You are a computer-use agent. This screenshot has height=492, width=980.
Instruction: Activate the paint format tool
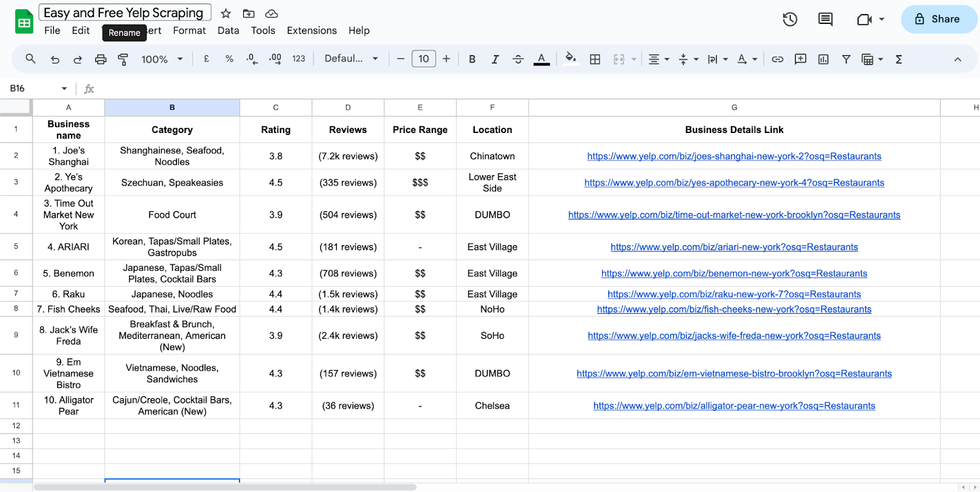(x=123, y=59)
